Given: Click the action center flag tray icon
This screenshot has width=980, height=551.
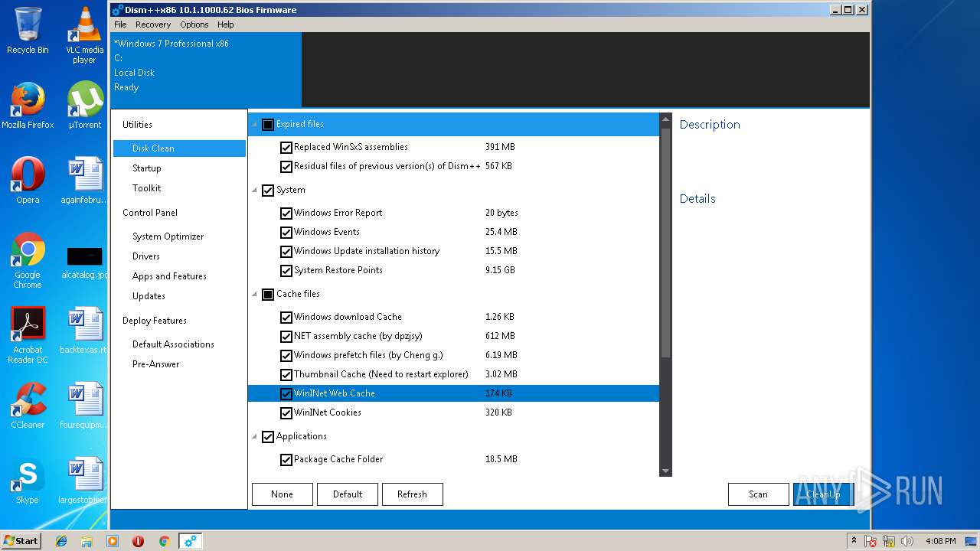Looking at the screenshot, I should (x=871, y=541).
